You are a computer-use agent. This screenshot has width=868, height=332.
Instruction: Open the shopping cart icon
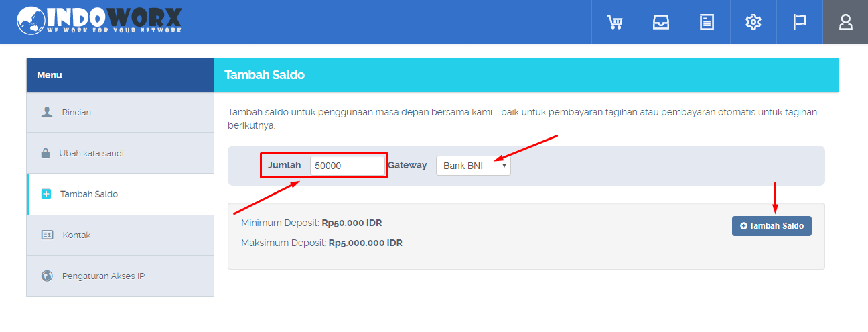pos(614,22)
